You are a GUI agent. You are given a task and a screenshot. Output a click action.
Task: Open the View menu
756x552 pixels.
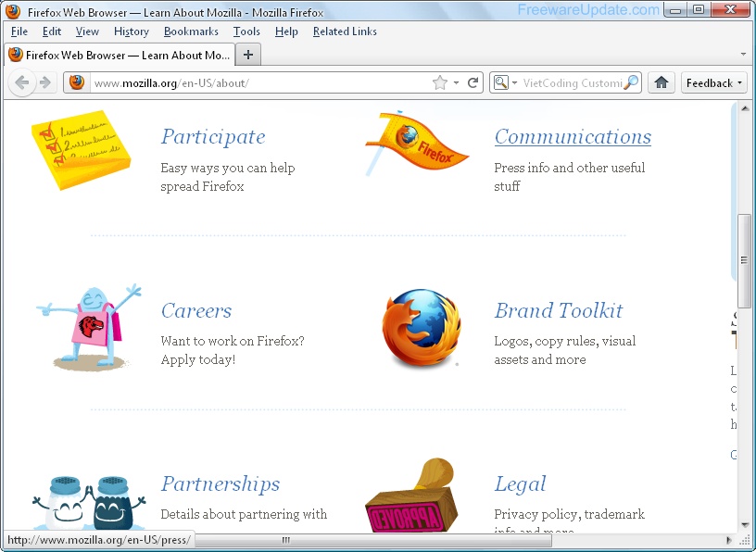[87, 31]
